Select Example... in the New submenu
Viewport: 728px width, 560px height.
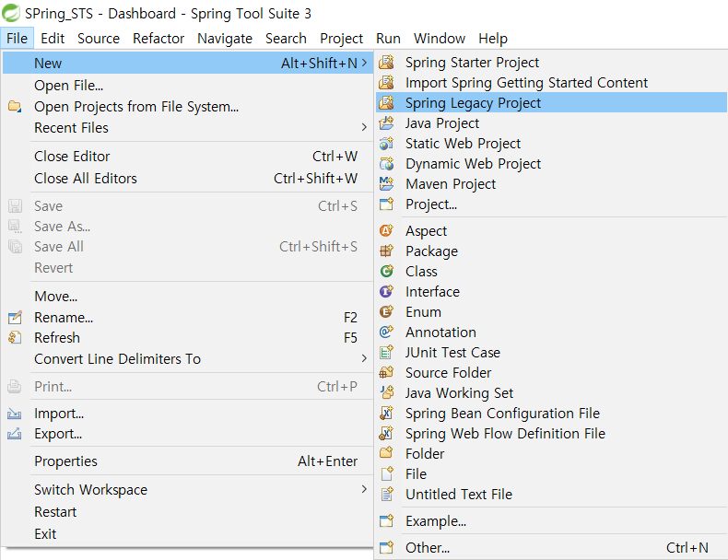[551, 521]
